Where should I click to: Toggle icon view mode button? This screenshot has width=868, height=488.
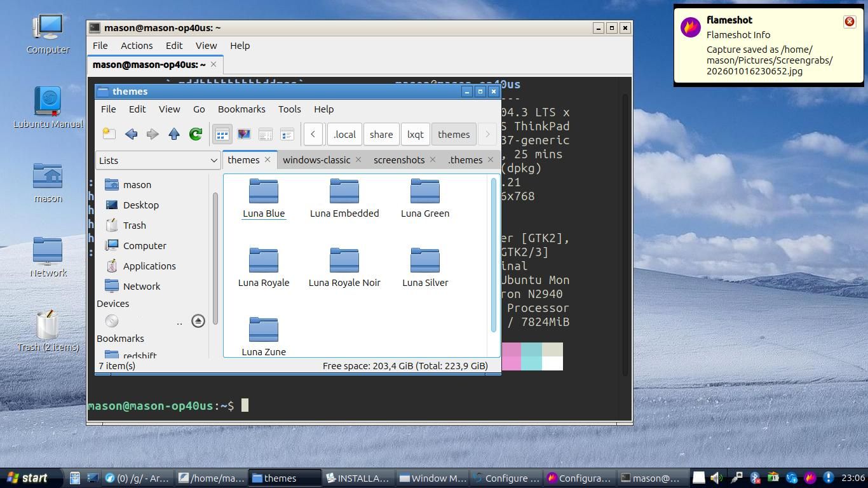point(222,134)
